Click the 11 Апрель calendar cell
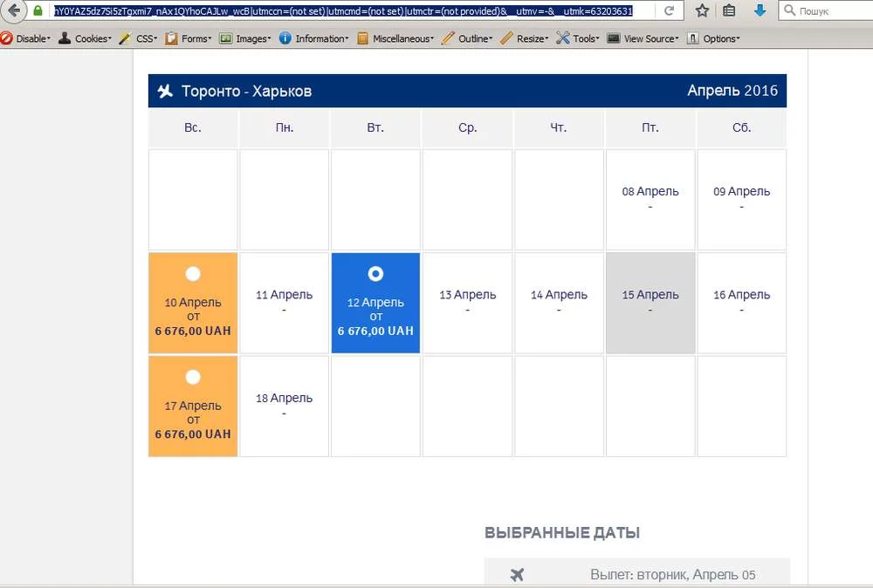Image resolution: width=873 pixels, height=588 pixels. 284,303
